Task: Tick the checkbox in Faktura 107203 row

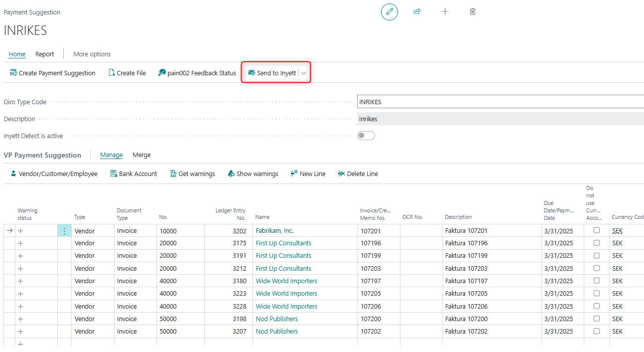Action: [x=597, y=268]
